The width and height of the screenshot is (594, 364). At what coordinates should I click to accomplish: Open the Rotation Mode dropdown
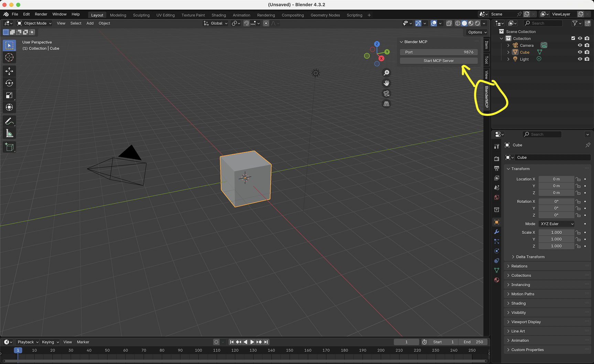[556, 224]
